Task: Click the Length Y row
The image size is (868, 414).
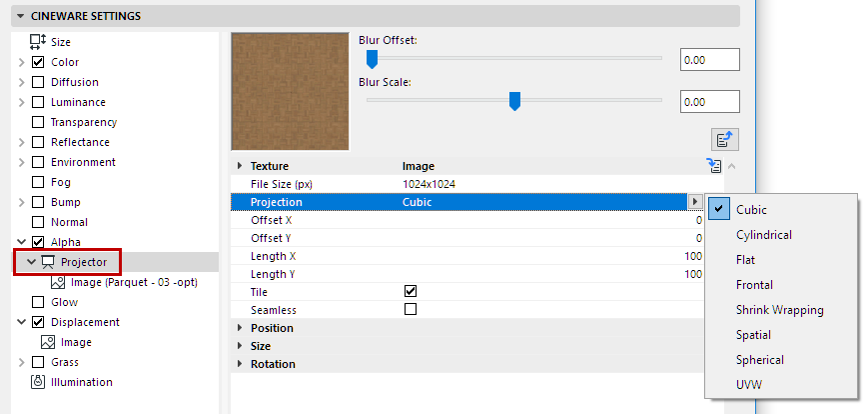Action: pos(466,274)
